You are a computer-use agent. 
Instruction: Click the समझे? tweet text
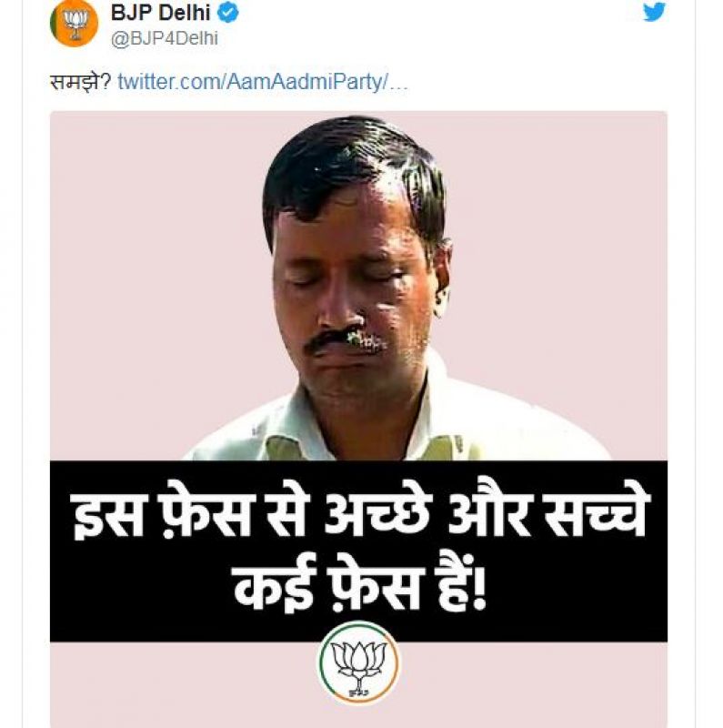click(80, 82)
